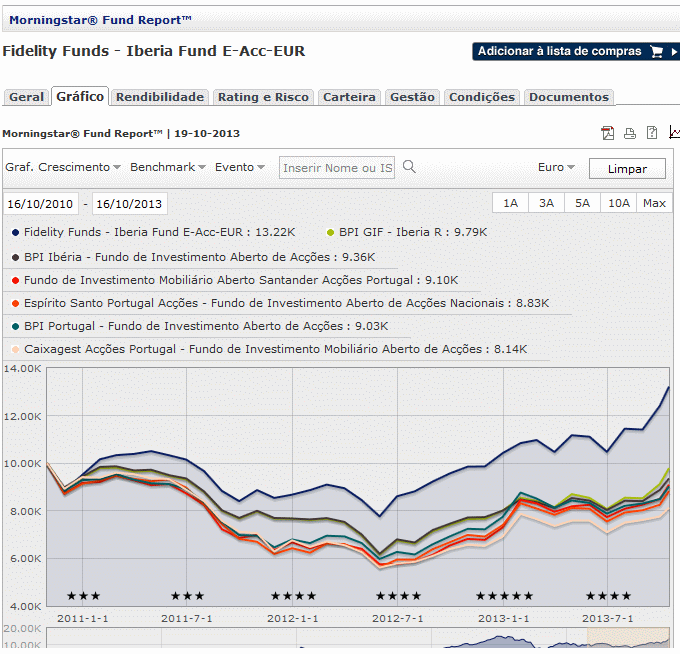This screenshot has width=680, height=654.
Task: Click green BPI GIF Iberia legend dot
Action: coord(330,232)
